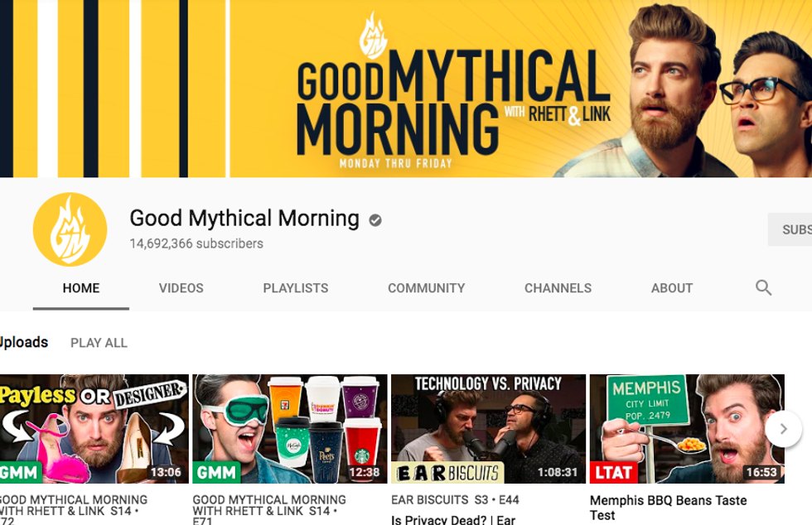Switch to the Playlists tab
Viewport: 812px width, 525px height.
pos(295,288)
